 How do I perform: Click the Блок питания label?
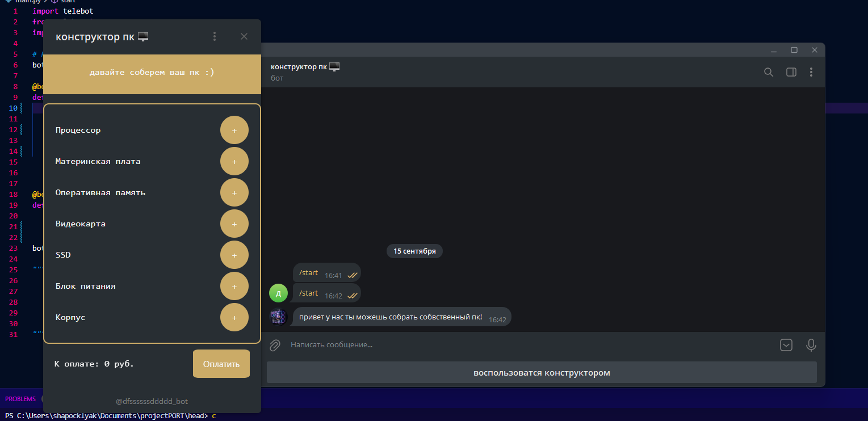coord(86,286)
